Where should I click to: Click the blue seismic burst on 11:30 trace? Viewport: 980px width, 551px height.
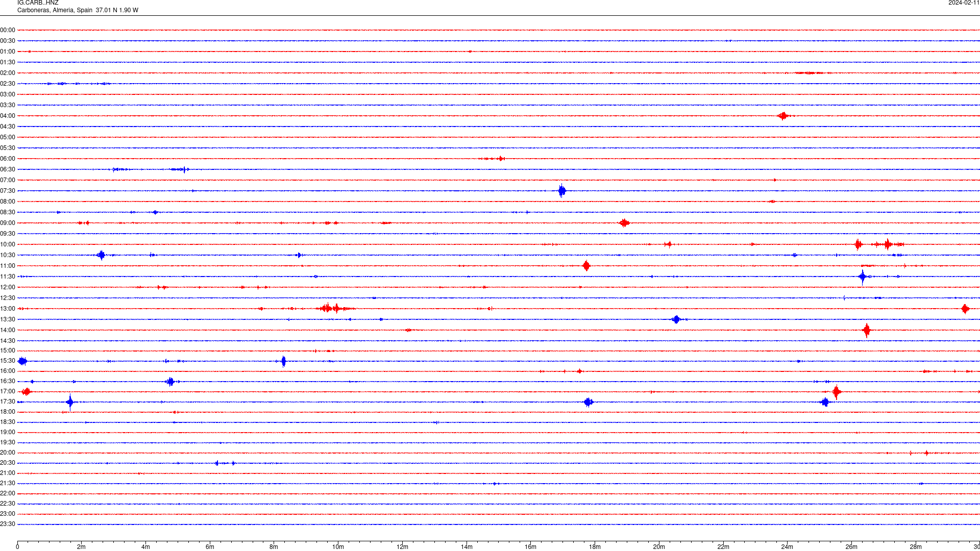pos(863,277)
